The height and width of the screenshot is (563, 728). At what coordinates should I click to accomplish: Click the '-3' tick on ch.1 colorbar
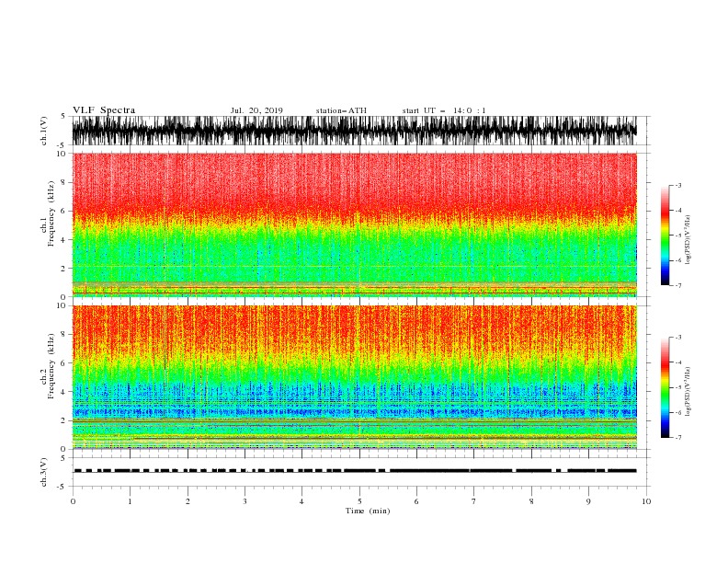(677, 186)
